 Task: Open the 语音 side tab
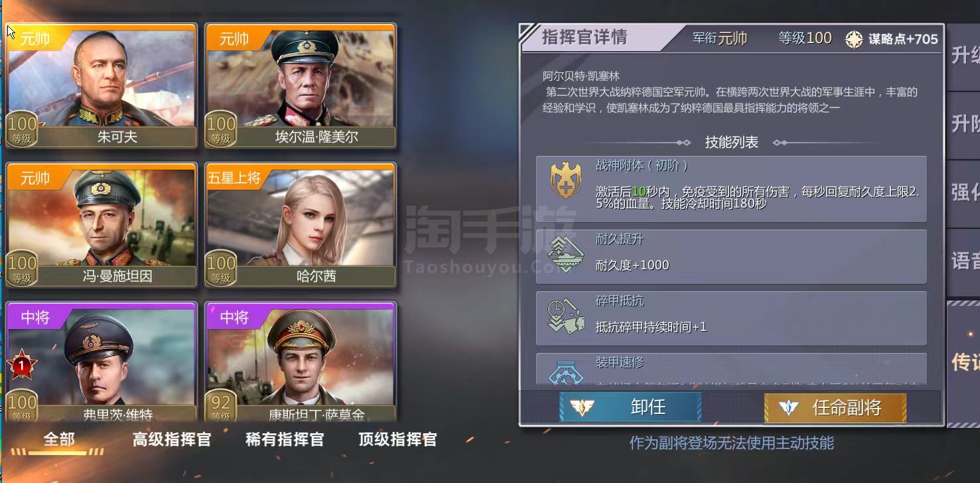pyautogui.click(x=963, y=262)
